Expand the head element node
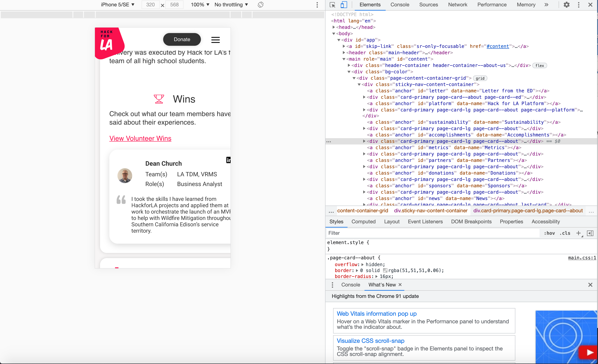 pos(334,27)
